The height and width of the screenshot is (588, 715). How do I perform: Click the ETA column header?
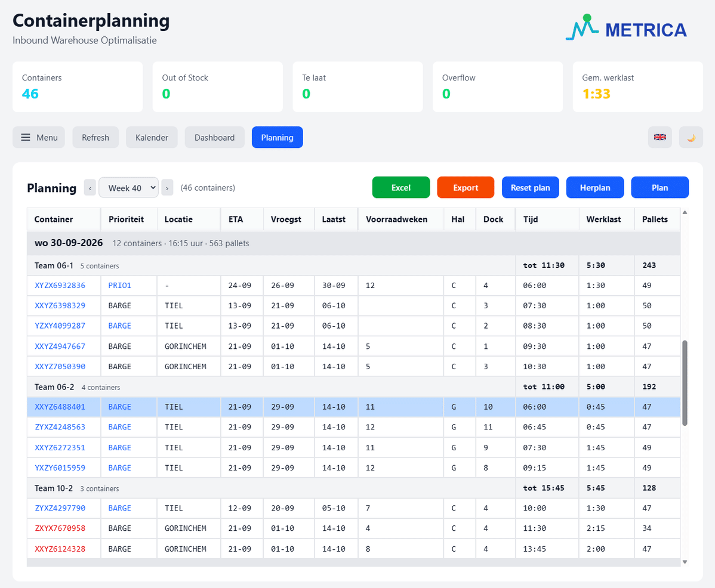[242, 219]
